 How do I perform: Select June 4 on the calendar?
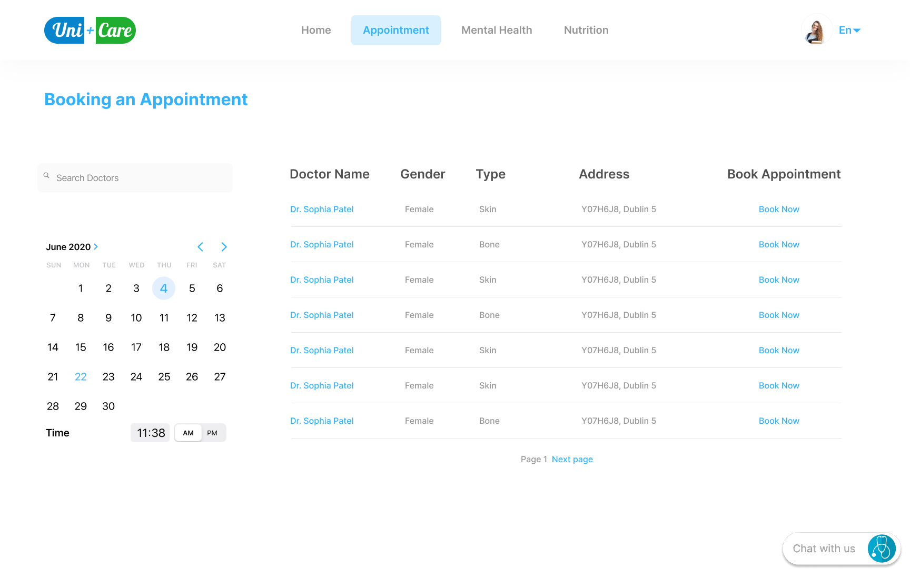164,288
